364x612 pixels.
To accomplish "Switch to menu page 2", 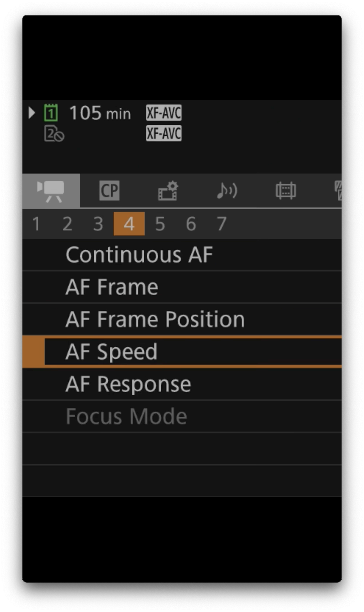I will coord(67,224).
